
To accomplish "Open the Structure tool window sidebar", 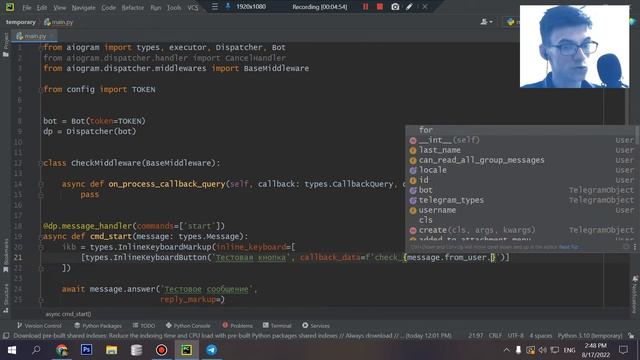I will pos(6,298).
